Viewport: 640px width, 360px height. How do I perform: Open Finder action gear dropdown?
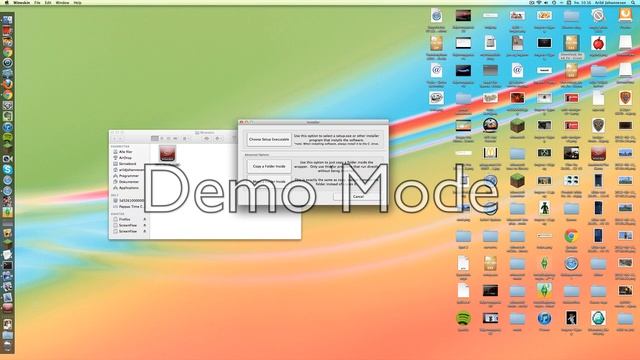pyautogui.click(x=218, y=139)
